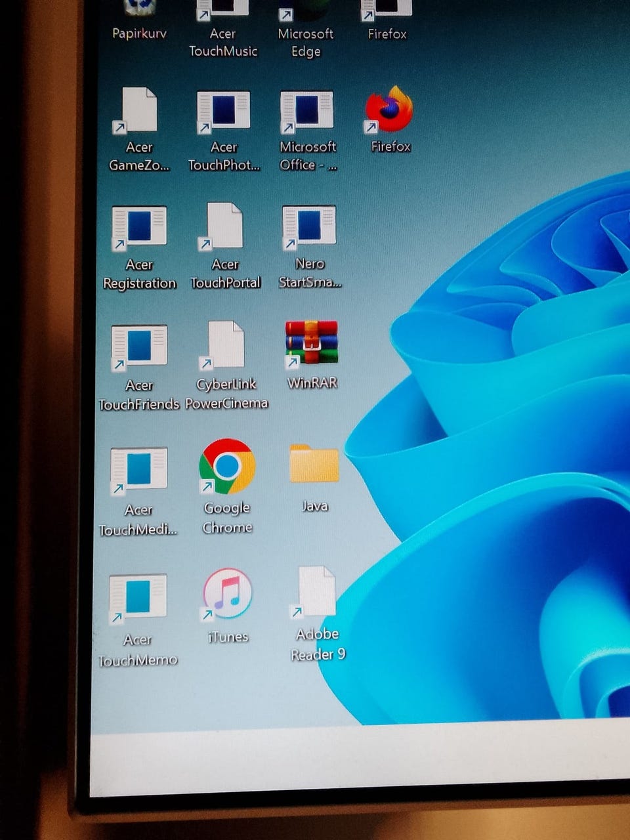Select the CyberLink PowerCinema shortcut

[226, 366]
